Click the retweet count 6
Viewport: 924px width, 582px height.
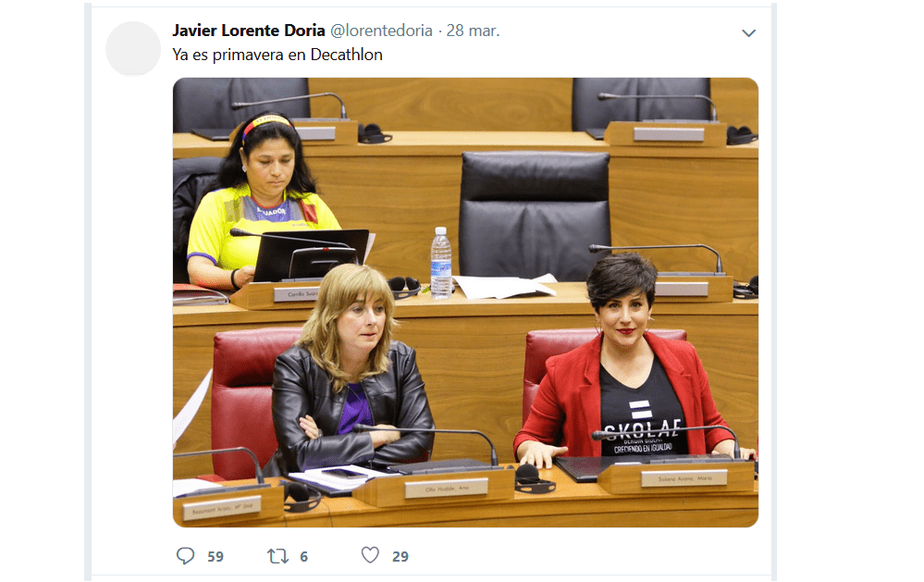coord(303,557)
